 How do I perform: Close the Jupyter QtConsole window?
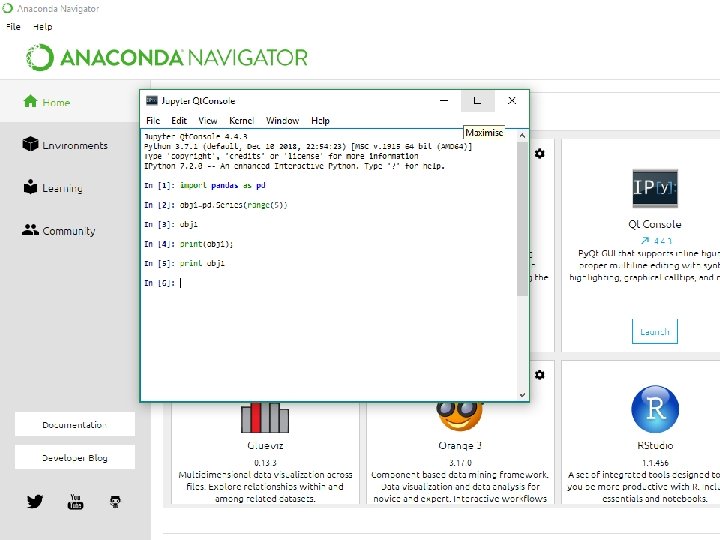512,101
